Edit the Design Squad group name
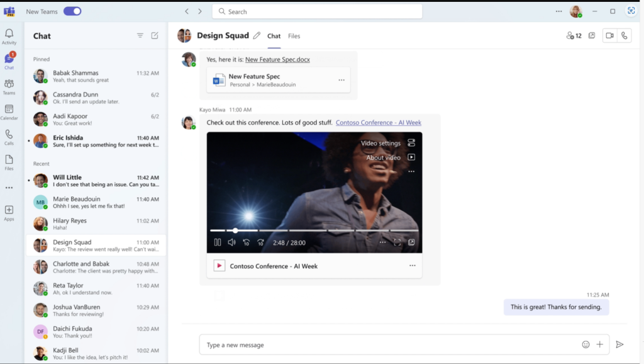The width and height of the screenshot is (644, 364). click(x=257, y=36)
